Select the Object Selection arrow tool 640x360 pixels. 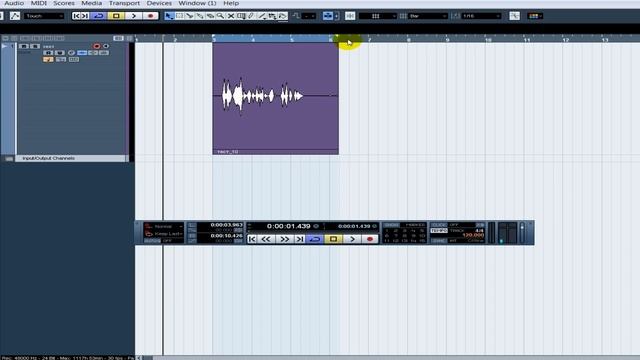point(169,16)
